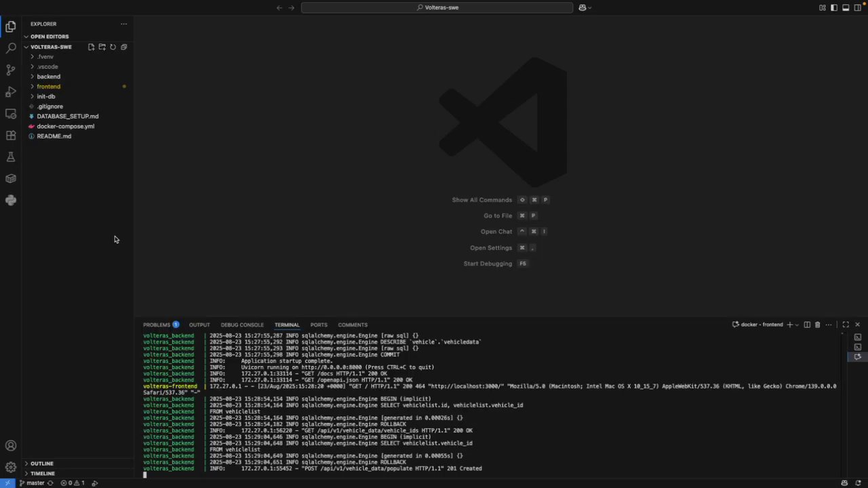This screenshot has width=868, height=488.
Task: Open new terminal profile dropdown arrow
Action: [797, 325]
